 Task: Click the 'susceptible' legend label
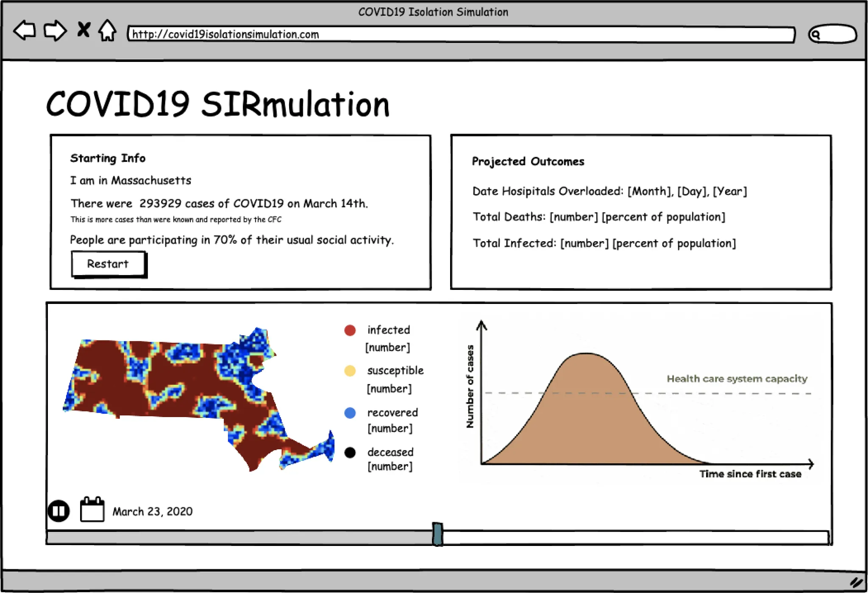[x=395, y=370]
